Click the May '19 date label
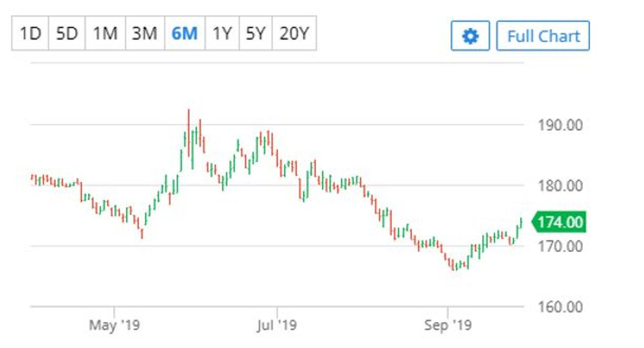 click(x=114, y=325)
